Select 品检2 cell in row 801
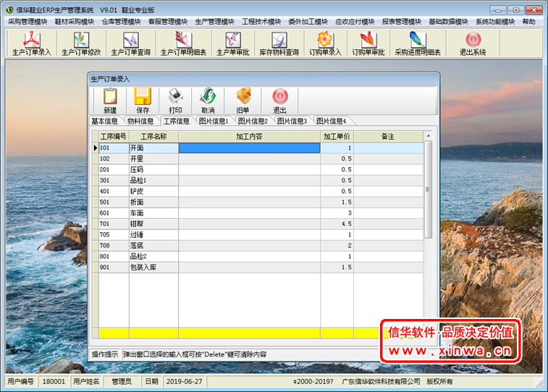 point(153,256)
